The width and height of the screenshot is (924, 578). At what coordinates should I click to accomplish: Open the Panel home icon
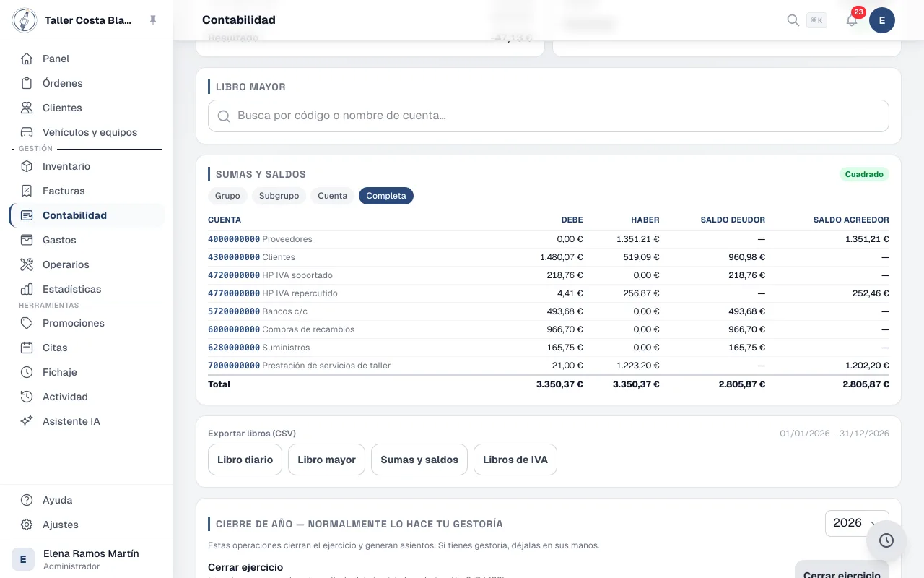click(27, 59)
